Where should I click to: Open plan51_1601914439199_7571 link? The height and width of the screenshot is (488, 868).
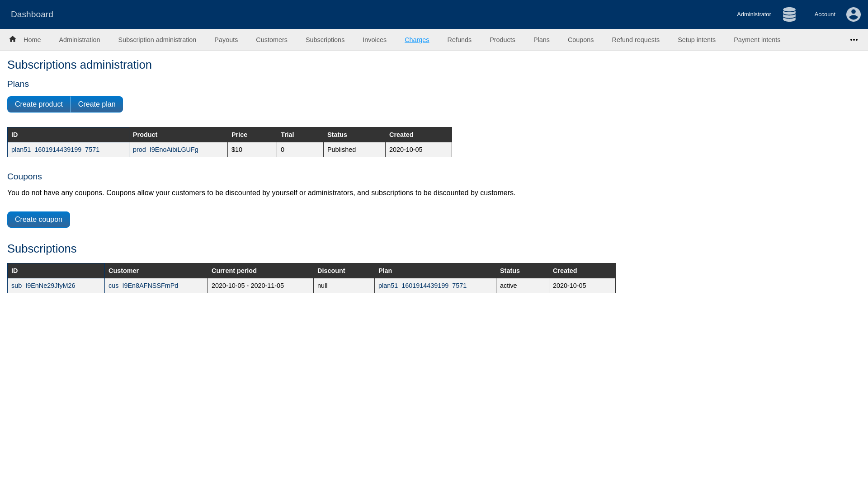coord(56,150)
